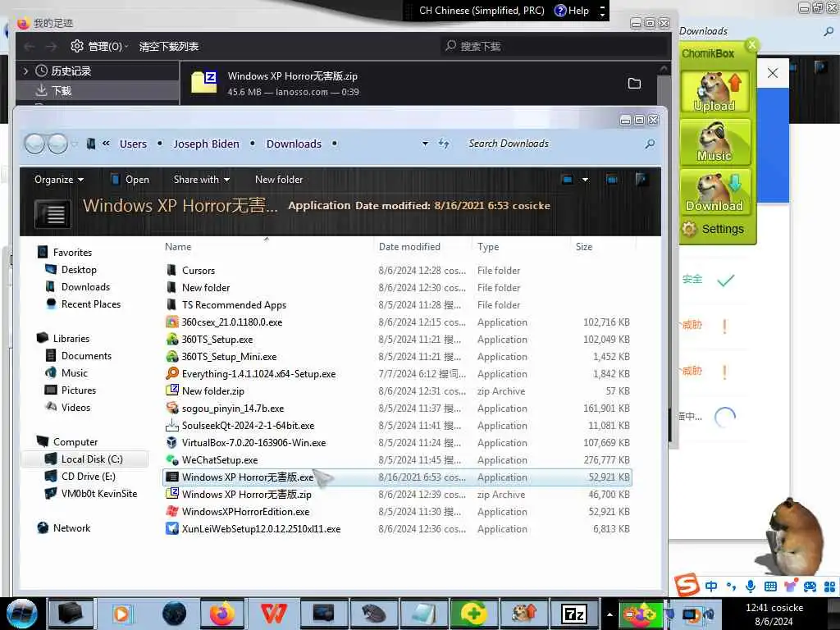
Task: Click New folder in the Explorer toolbar
Action: coord(279,180)
